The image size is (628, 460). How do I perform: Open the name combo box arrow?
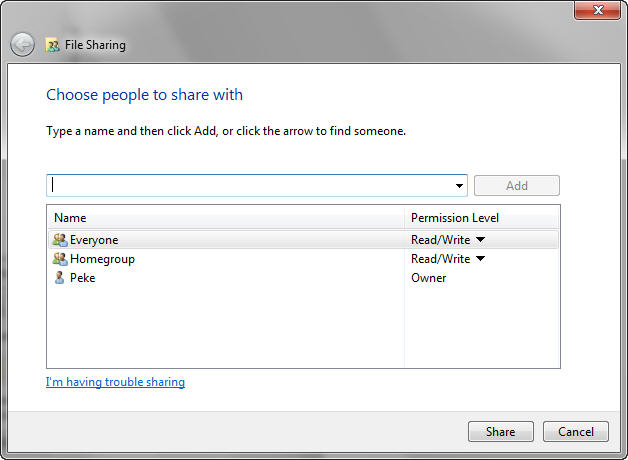tap(459, 186)
